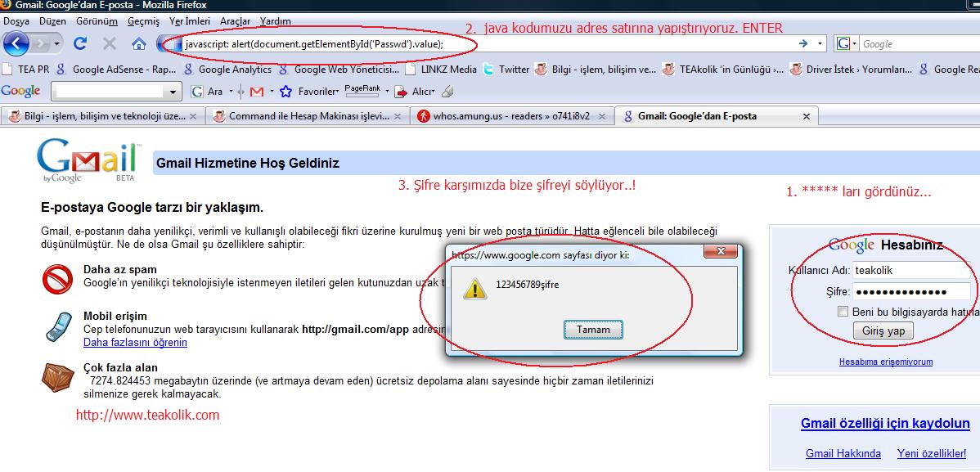Click the Giriş yap button

[x=883, y=330]
